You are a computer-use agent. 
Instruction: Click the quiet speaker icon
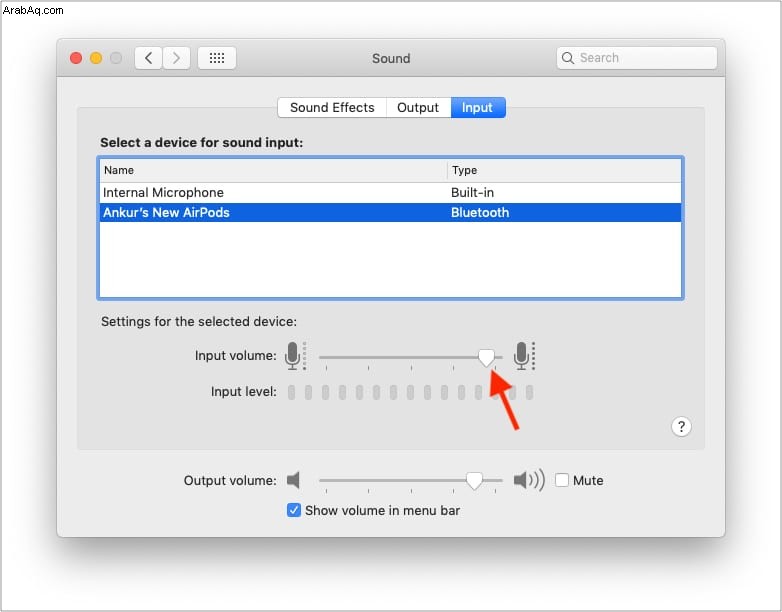[293, 480]
